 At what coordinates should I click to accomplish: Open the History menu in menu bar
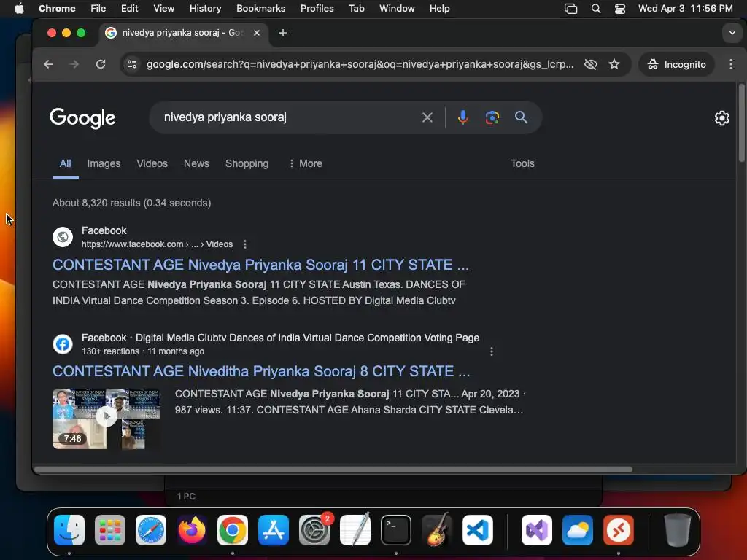205,9
